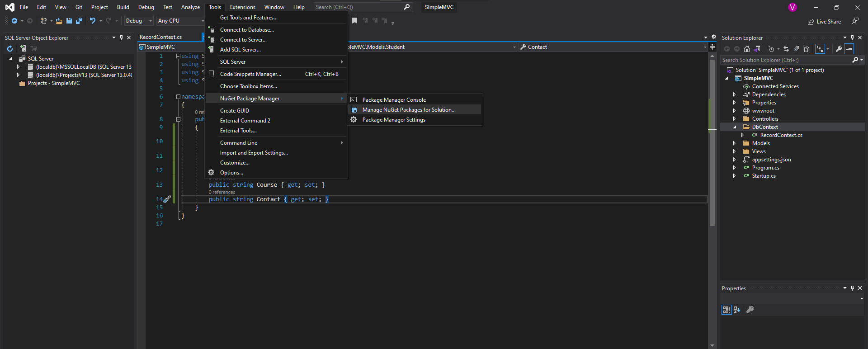The image size is (868, 349).
Task: Pin the Solution Explorer panel
Action: click(x=853, y=38)
